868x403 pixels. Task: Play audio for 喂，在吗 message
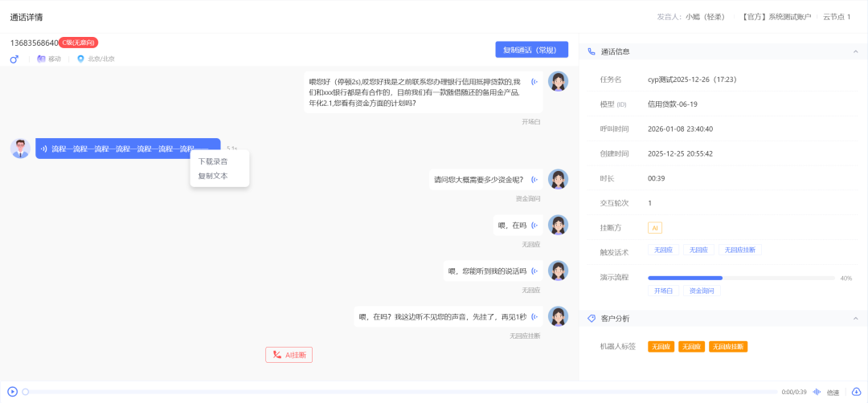pos(534,226)
